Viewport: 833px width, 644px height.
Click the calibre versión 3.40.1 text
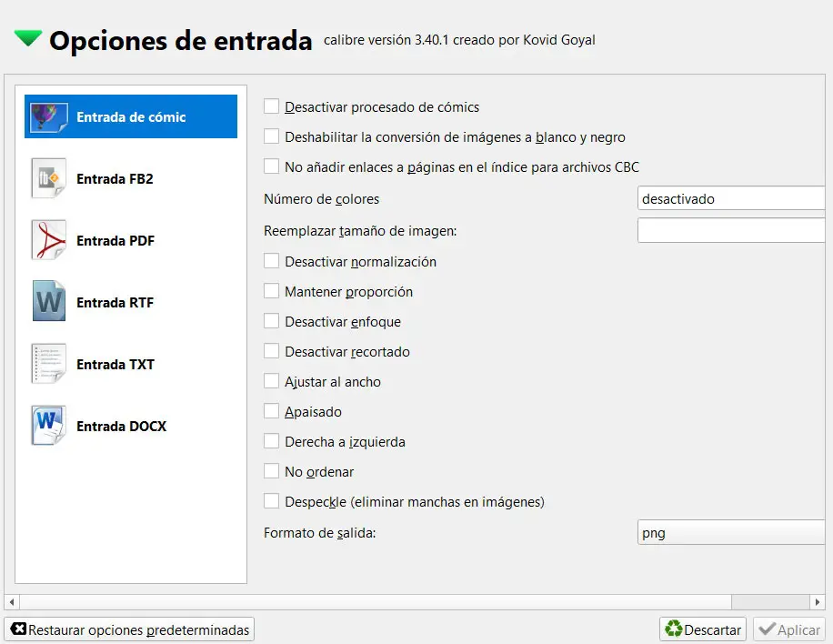(459, 40)
